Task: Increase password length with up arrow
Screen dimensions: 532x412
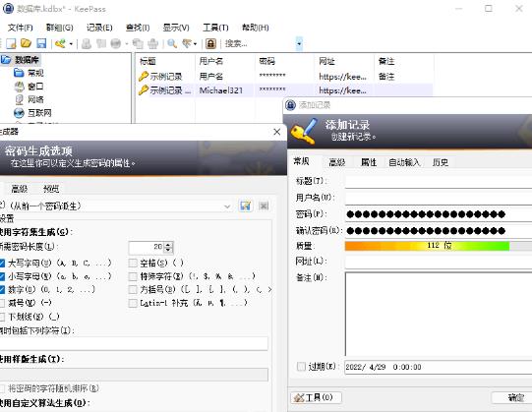Action: click(x=168, y=245)
